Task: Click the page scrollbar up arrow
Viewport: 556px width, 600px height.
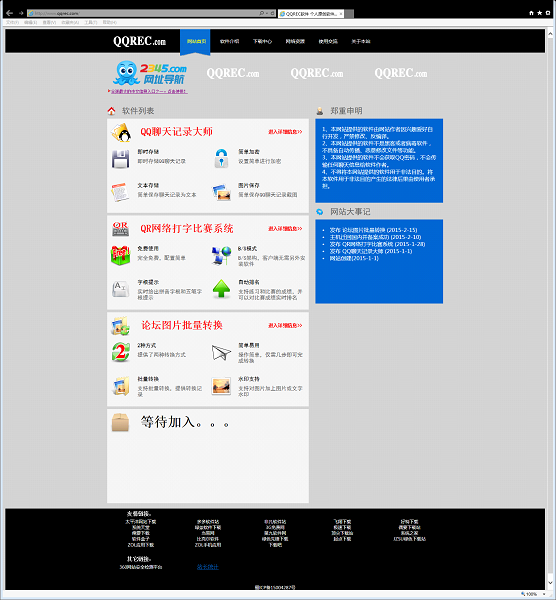Action: click(x=550, y=34)
